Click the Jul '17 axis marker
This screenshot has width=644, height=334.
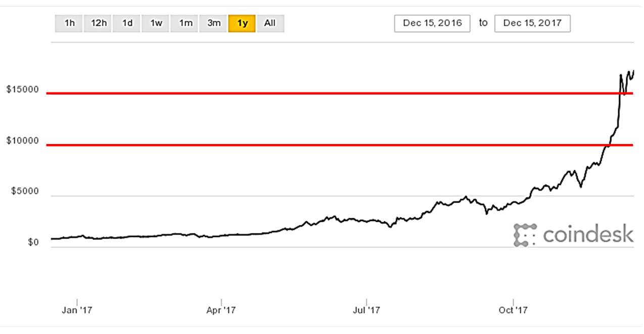click(x=366, y=310)
